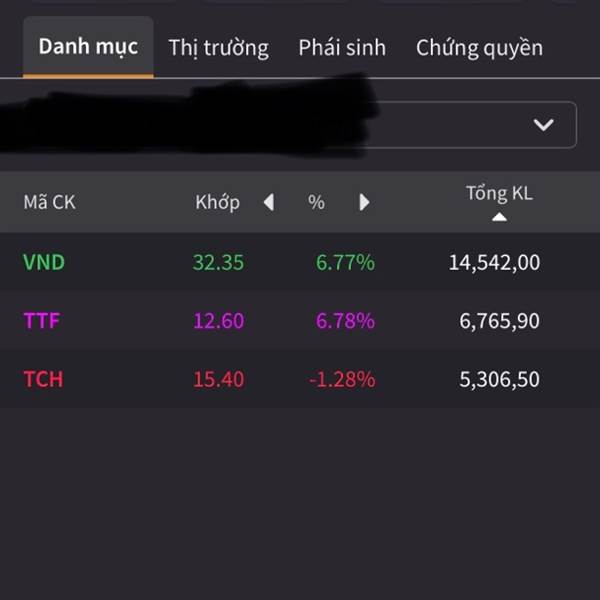The image size is (600, 600).
Task: Click the right arrow beside the % column
Action: 364,202
